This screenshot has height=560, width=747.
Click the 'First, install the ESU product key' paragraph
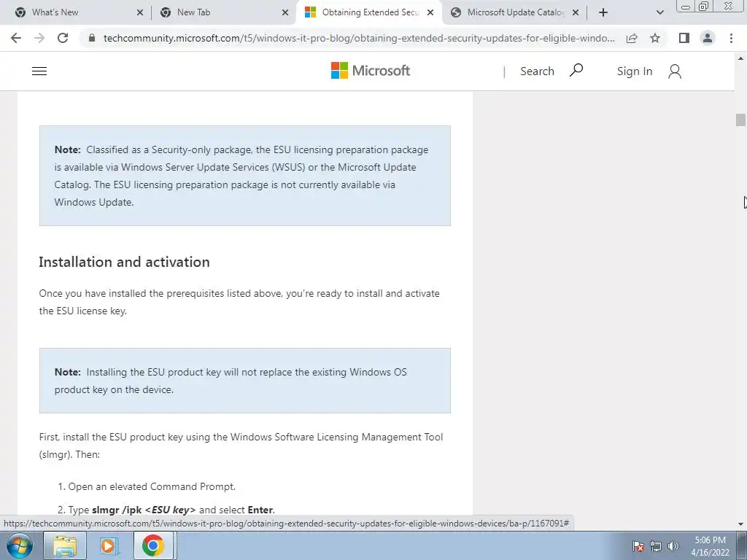(x=241, y=446)
